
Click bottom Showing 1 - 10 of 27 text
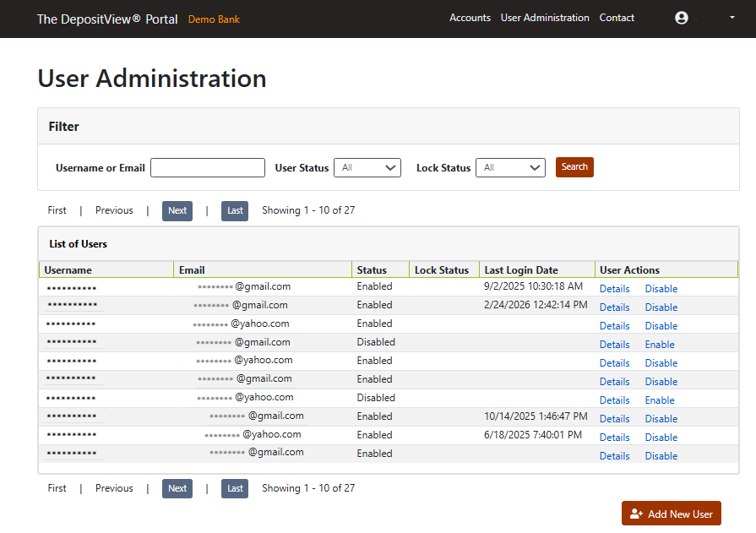[308, 488]
